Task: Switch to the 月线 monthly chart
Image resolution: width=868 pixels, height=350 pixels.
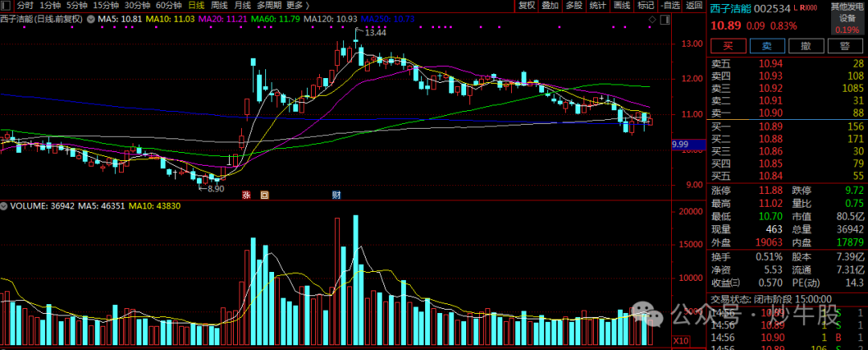Action: tap(243, 6)
